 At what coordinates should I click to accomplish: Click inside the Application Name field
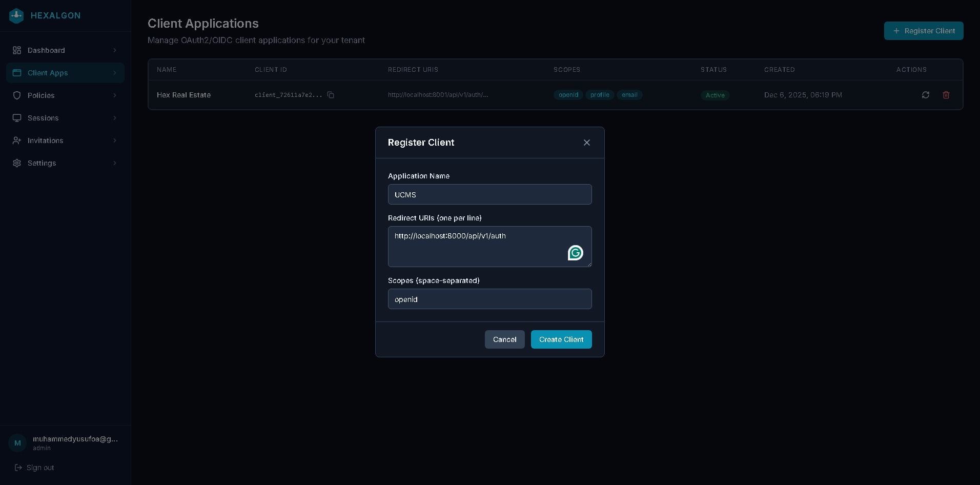click(489, 194)
